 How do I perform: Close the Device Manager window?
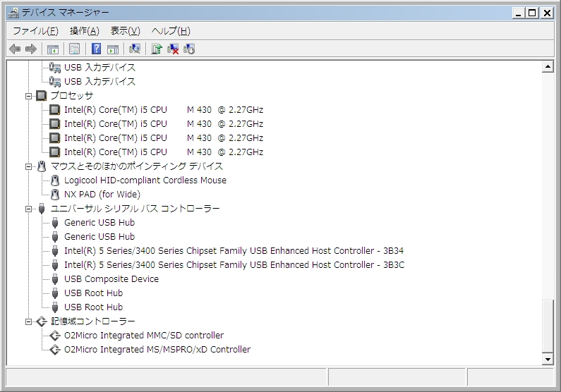pos(547,13)
